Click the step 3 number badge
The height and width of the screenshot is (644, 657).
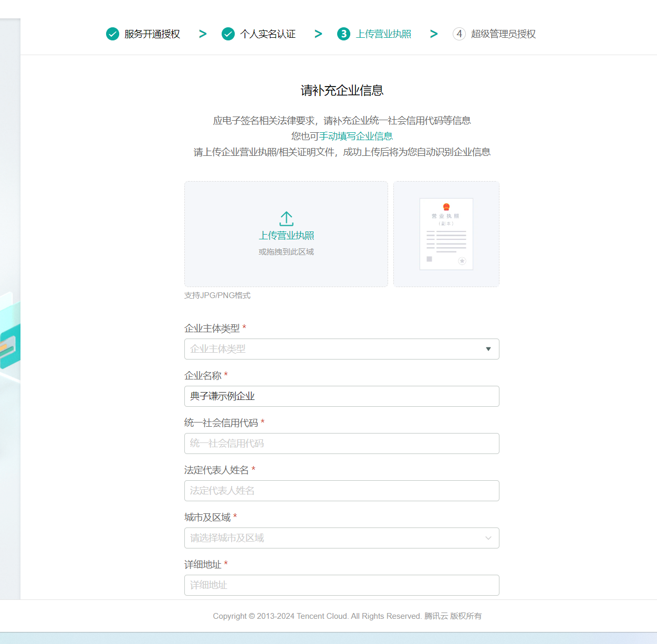[x=343, y=34]
